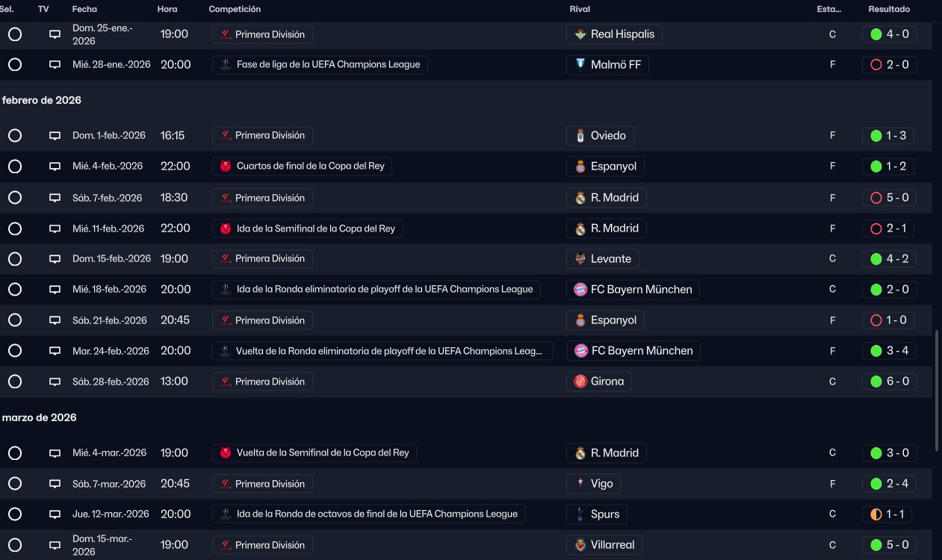Select the 7-feb R. Madrid match radio
Image resolution: width=942 pixels, height=560 pixels.
click(15, 198)
